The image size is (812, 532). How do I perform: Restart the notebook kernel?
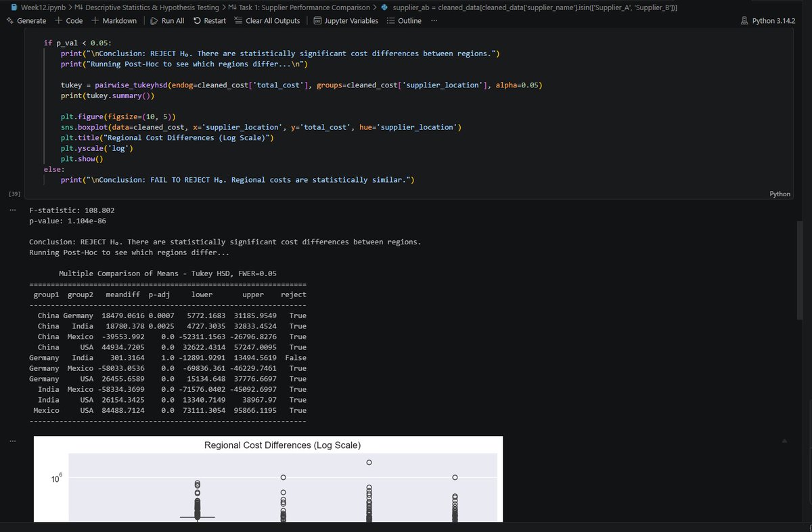[210, 20]
